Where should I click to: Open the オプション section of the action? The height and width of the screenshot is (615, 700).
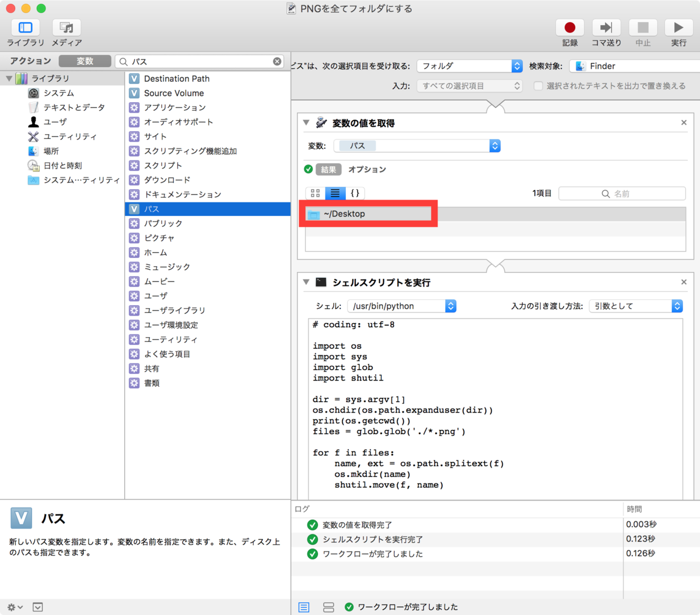(x=367, y=169)
